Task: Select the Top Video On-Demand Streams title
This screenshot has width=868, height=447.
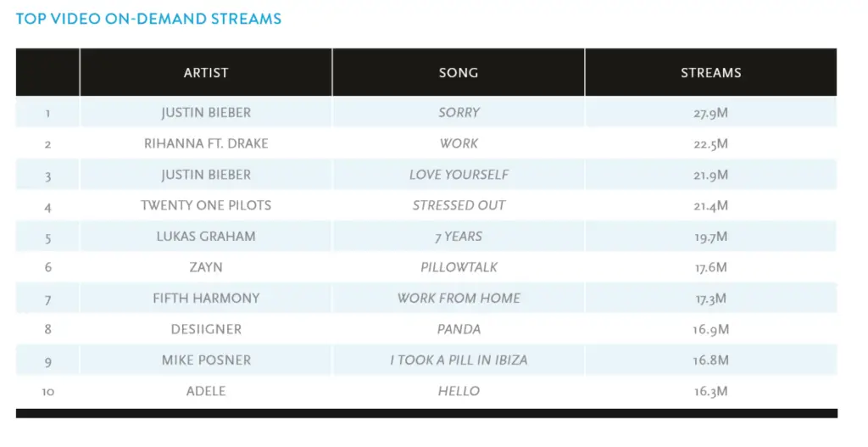Action: click(x=149, y=19)
